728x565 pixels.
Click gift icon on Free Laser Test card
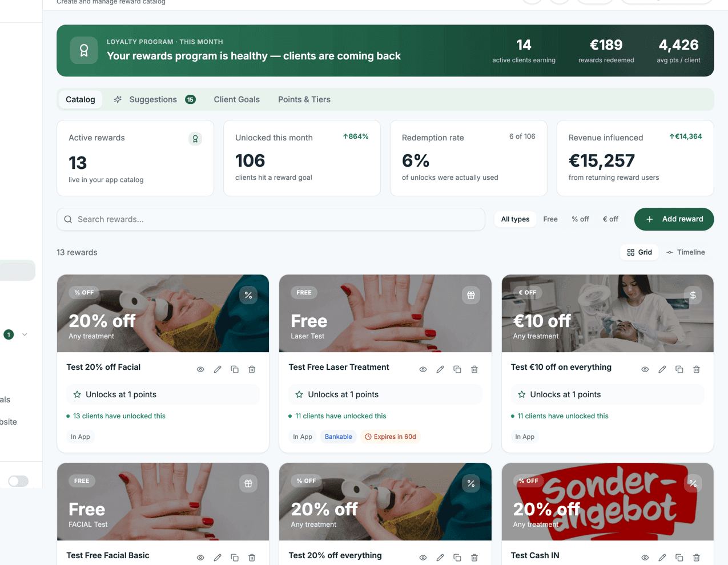point(471,295)
